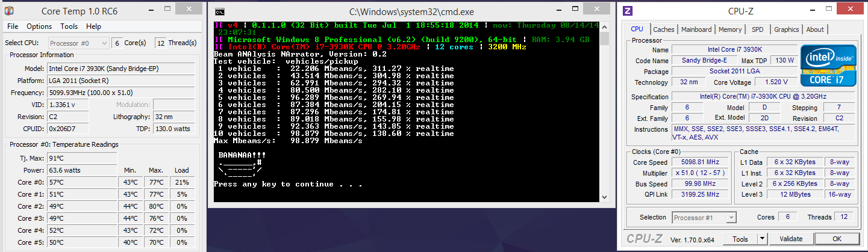Click the Tools button in CPU-Z
The image size is (868, 252).
tap(740, 239)
